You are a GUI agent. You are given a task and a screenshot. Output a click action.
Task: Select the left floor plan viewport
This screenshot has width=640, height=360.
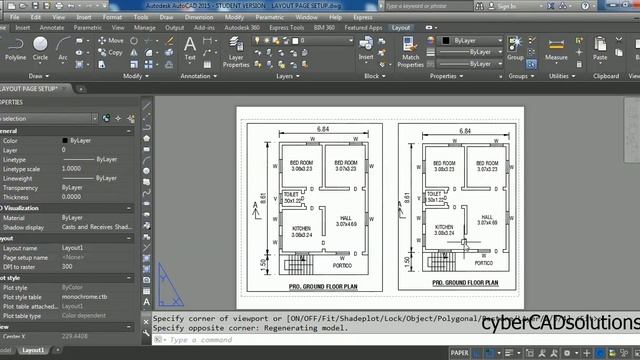pos(314,207)
